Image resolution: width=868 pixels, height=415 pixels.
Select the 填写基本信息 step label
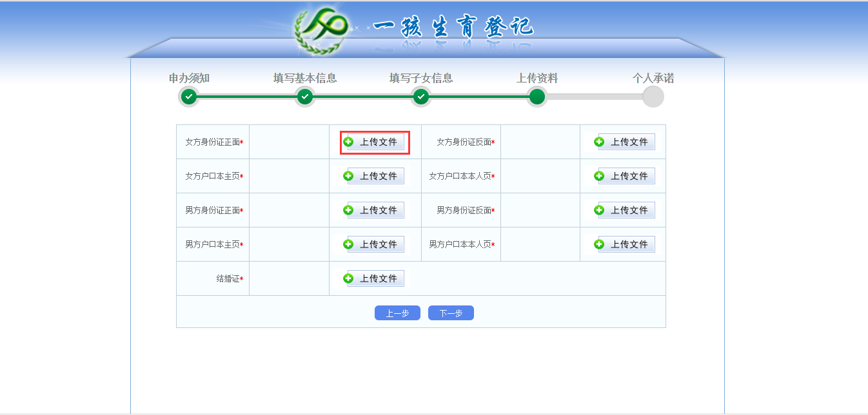(x=304, y=77)
